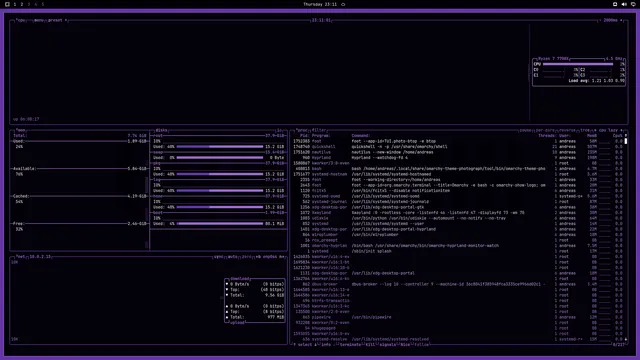Screen dimensions: 640x360
Task: Click terminate in process footer
Action: coord(350,344)
